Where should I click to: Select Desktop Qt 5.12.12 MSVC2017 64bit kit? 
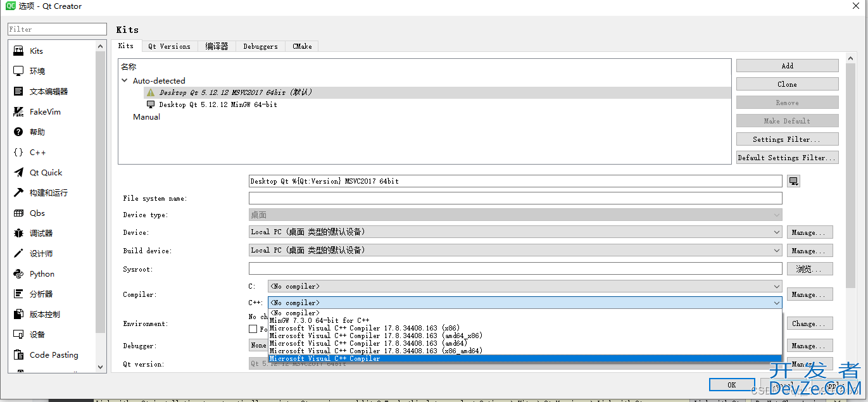[236, 92]
